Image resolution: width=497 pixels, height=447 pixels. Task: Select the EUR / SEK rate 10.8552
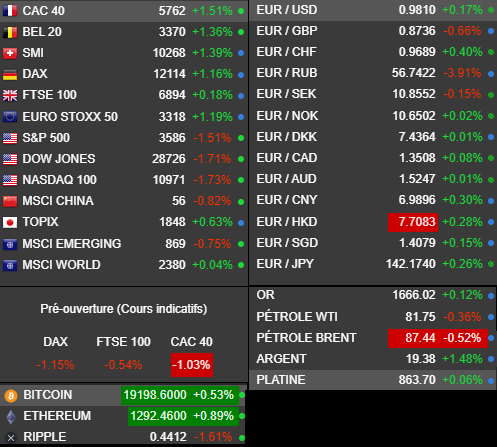click(414, 94)
